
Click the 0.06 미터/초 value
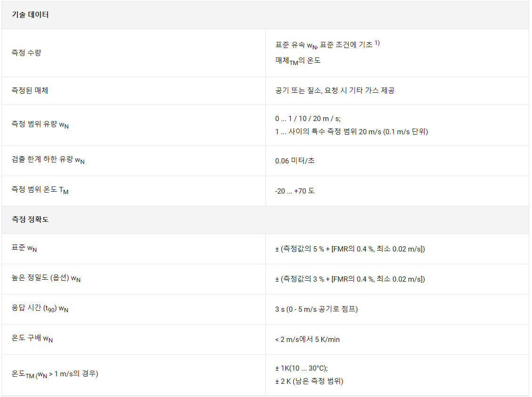tap(295, 161)
